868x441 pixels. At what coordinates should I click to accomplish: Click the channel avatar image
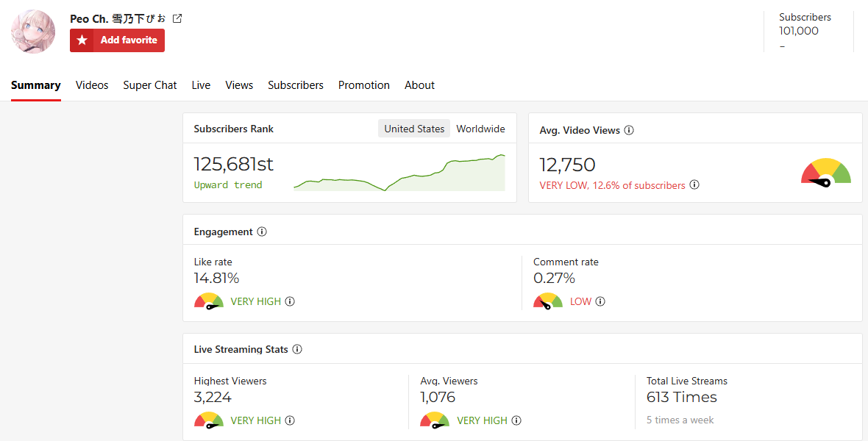coord(33,32)
